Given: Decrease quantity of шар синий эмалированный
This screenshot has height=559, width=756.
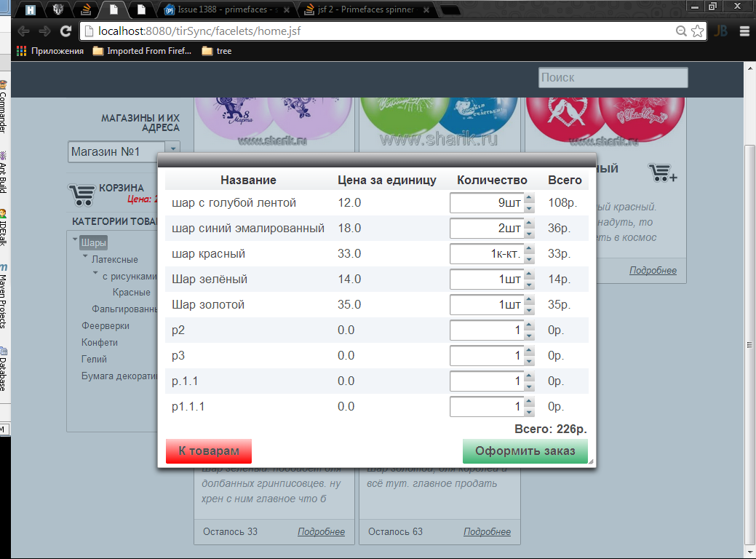Looking at the screenshot, I should point(530,234).
